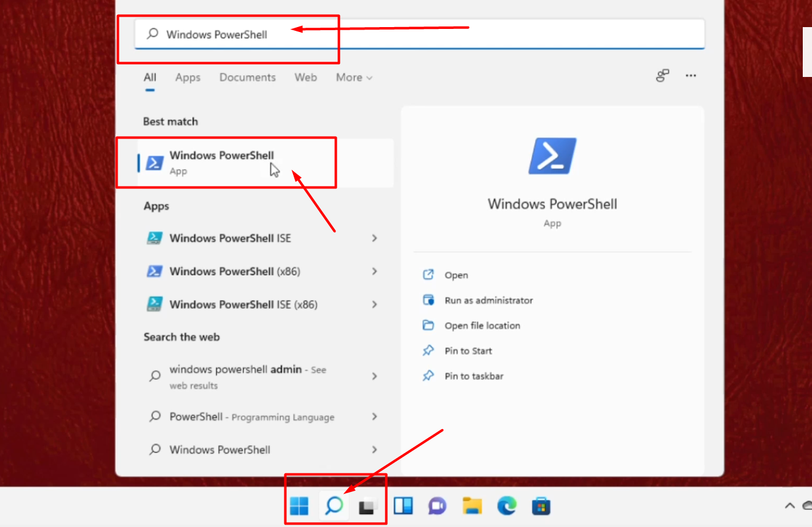Click the large PowerShell icon in preview pane
The width and height of the screenshot is (812, 527).
click(x=552, y=156)
